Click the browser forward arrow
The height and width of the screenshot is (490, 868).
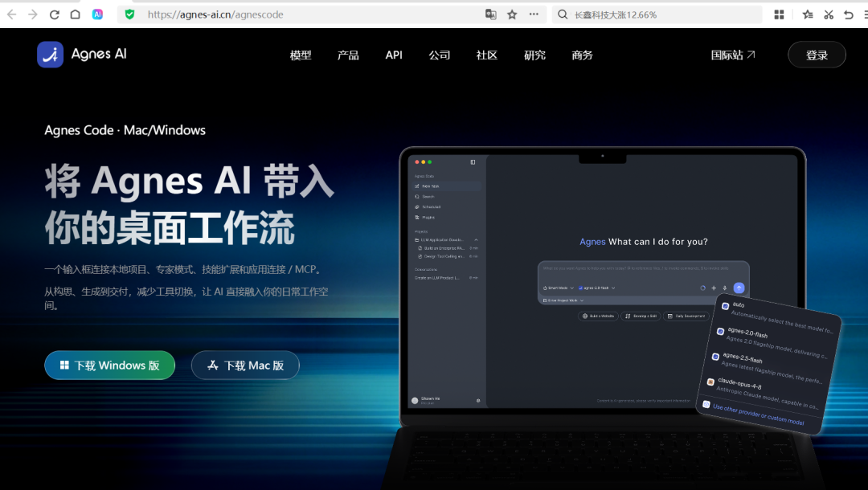coord(33,14)
